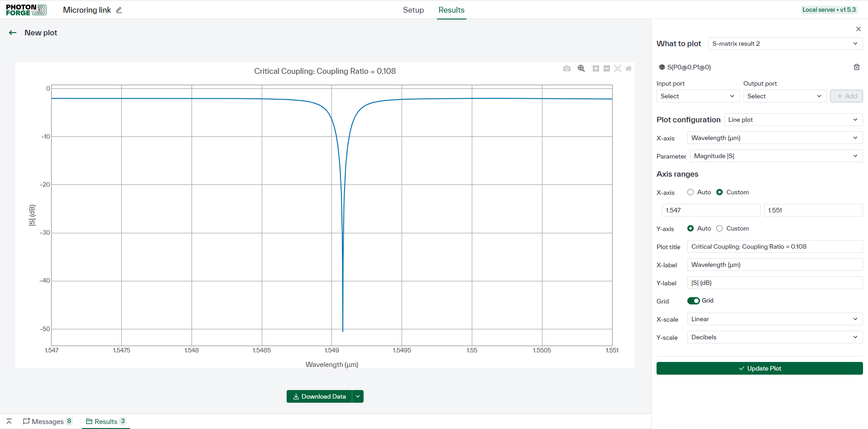
Task: Open the What to plot dropdown
Action: click(x=785, y=43)
